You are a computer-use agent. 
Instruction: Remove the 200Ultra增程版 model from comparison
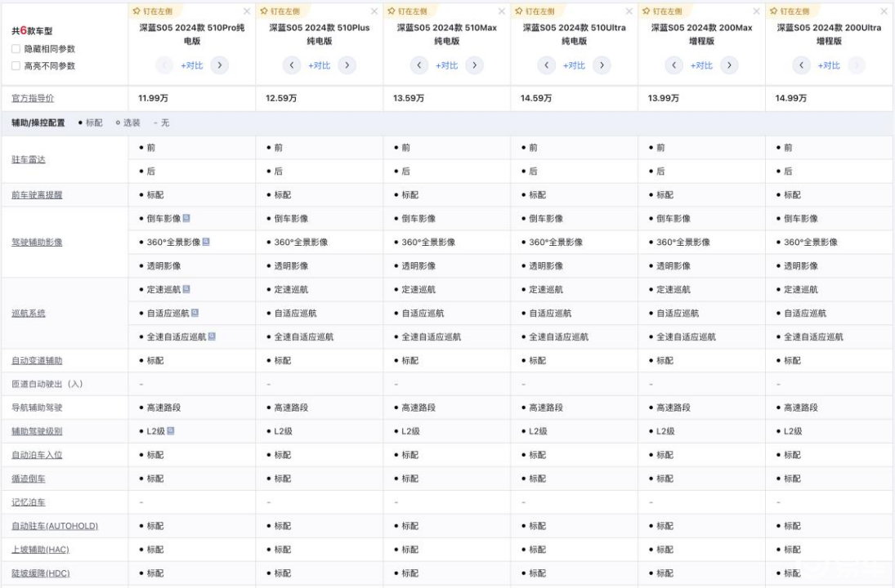coord(884,11)
